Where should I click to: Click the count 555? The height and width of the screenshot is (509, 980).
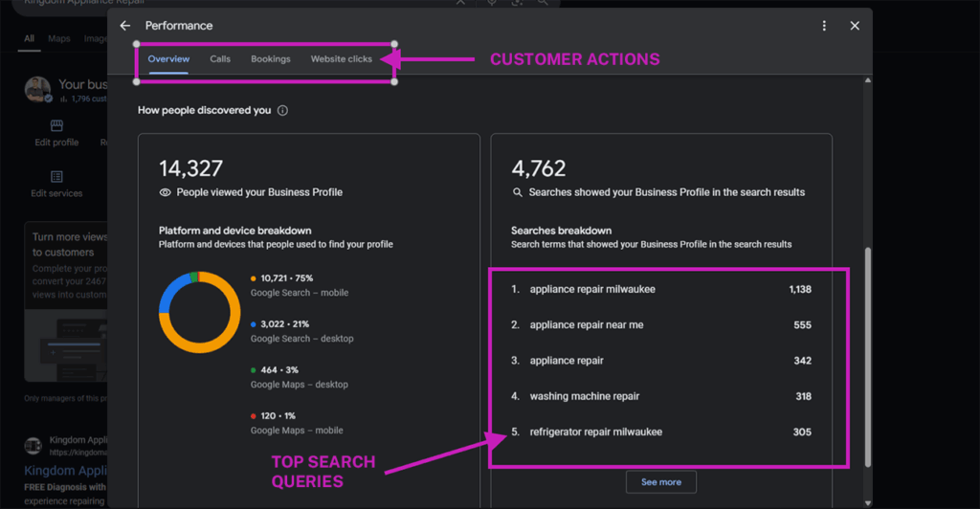tap(803, 324)
